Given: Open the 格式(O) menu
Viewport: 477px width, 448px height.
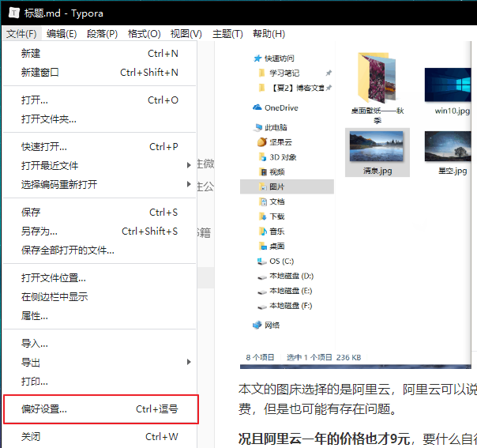Looking at the screenshot, I should point(144,34).
